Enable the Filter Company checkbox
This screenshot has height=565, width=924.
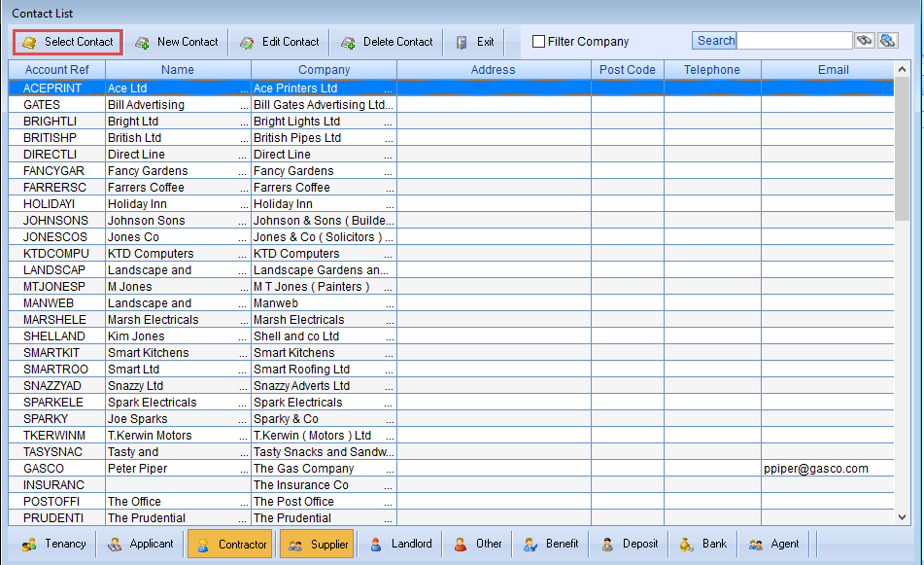[x=538, y=41]
